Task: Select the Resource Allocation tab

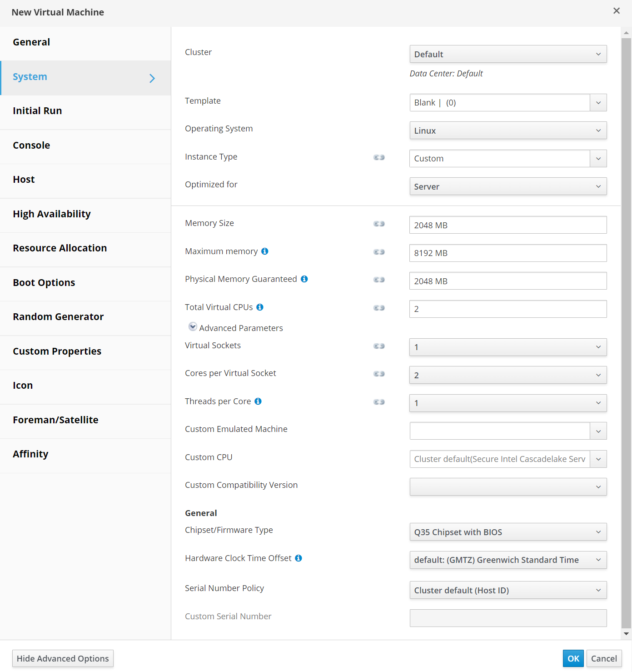Action: (x=60, y=248)
